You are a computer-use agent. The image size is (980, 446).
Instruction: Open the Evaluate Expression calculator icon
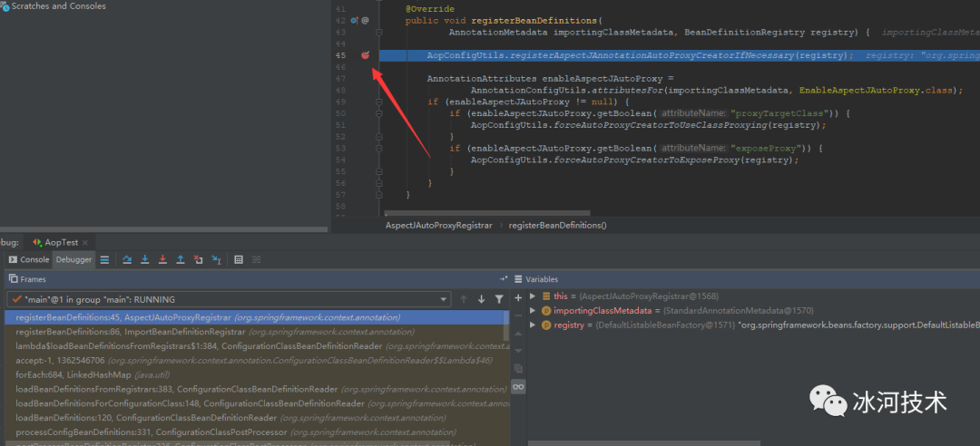click(239, 260)
